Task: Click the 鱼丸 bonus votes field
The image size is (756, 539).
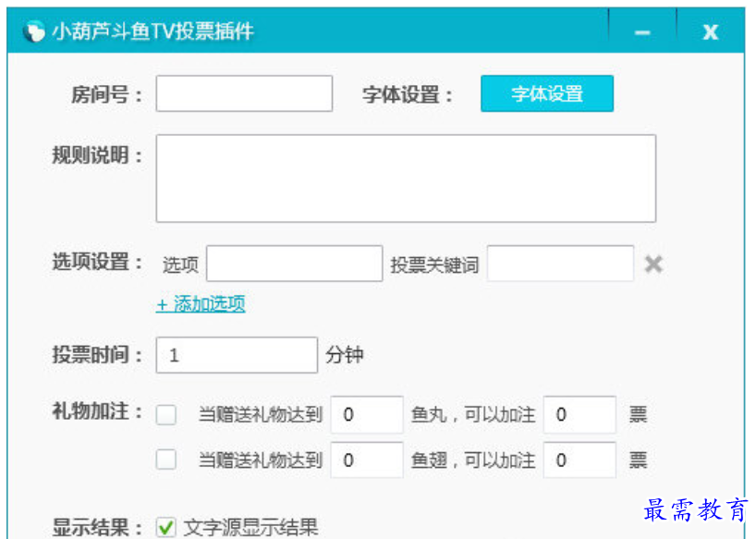Action: [x=579, y=414]
